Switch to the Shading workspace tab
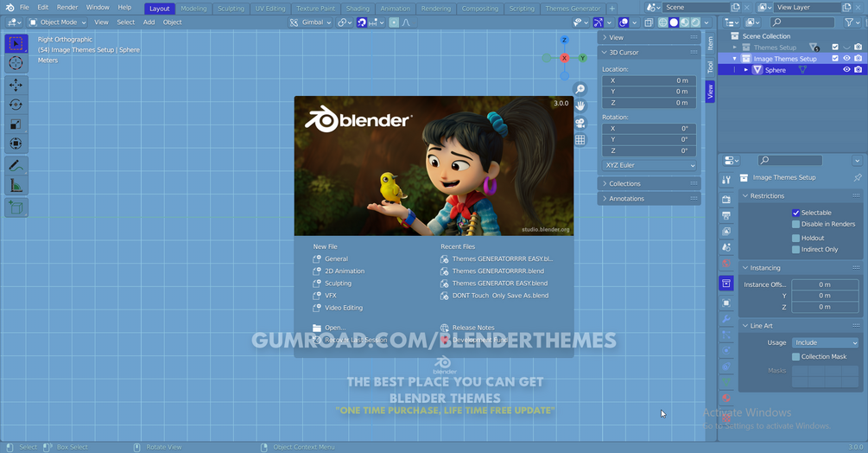868x453 pixels. [358, 9]
